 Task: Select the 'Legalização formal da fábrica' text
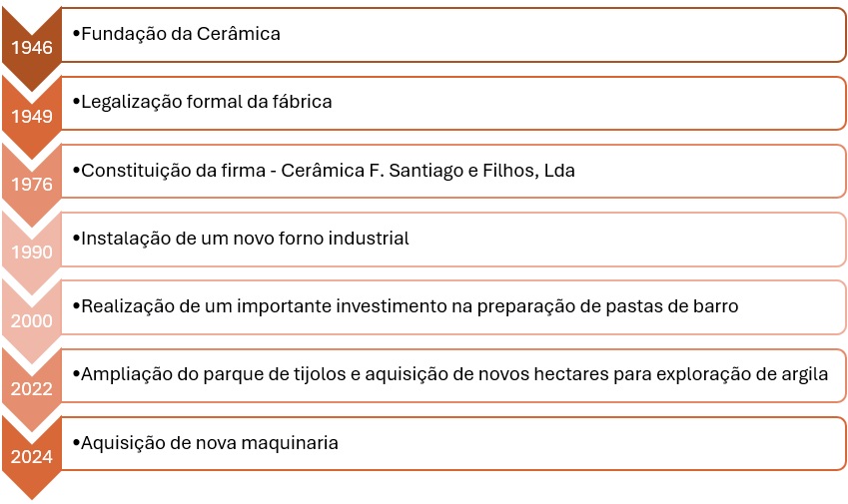point(206,102)
